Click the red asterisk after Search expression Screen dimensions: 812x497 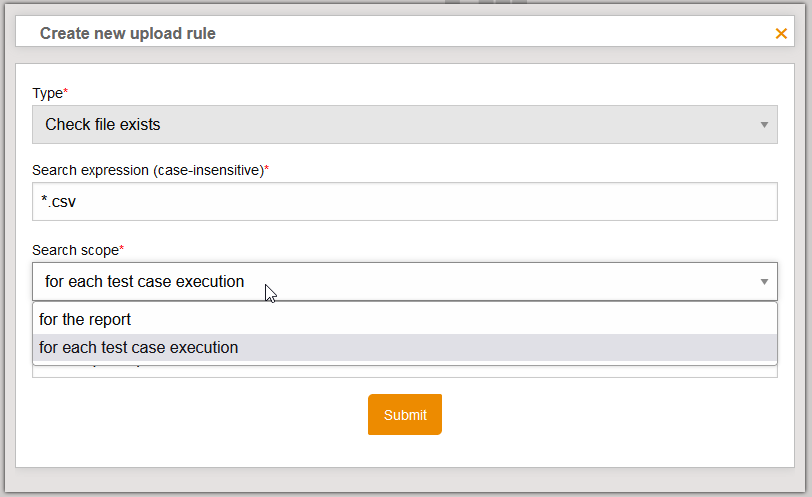point(267,169)
